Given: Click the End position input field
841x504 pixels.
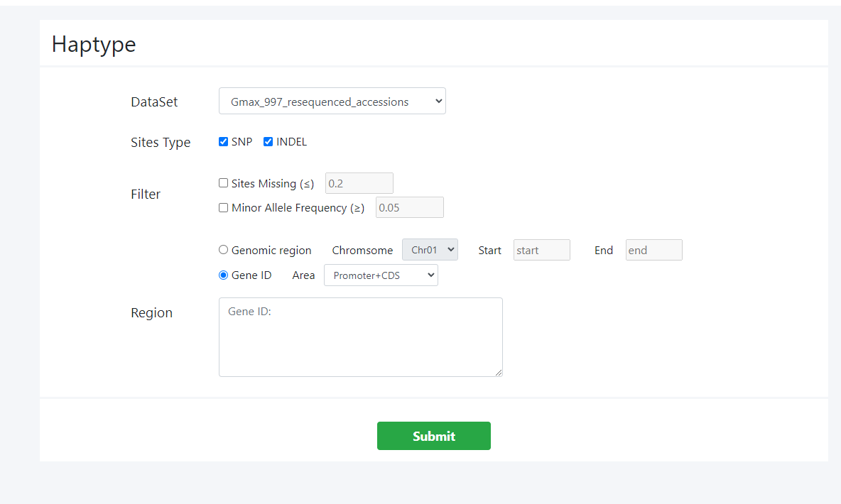Looking at the screenshot, I should (653, 250).
